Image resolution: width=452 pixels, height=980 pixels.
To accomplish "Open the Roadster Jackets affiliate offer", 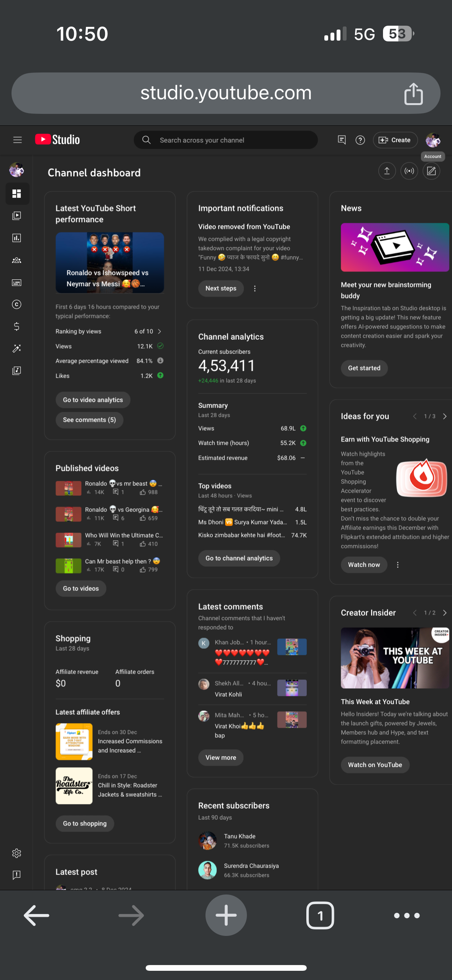I will pyautogui.click(x=110, y=786).
